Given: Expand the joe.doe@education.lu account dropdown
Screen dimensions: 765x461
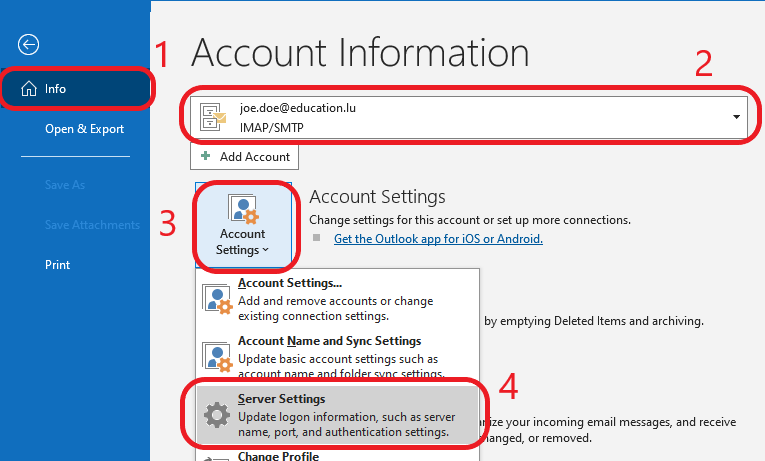Looking at the screenshot, I should 469,117.
